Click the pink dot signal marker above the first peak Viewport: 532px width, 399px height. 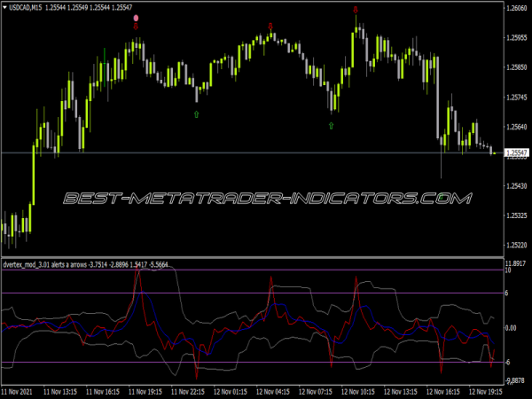tap(136, 18)
